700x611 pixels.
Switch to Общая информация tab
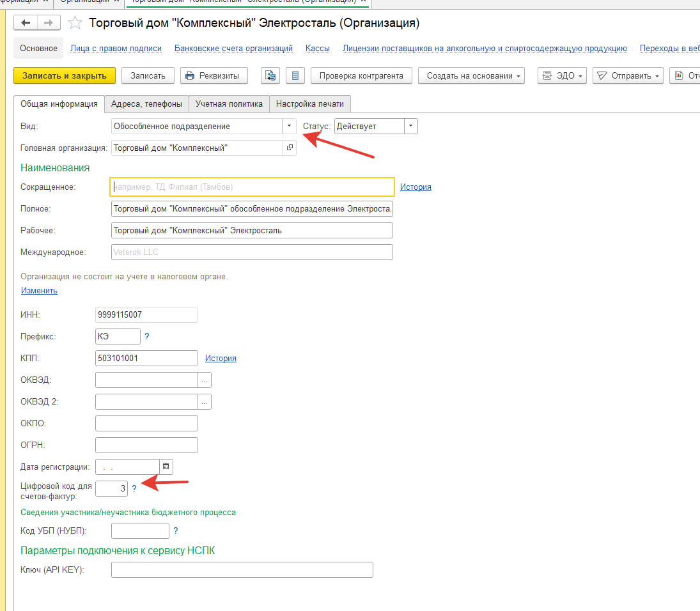(59, 104)
